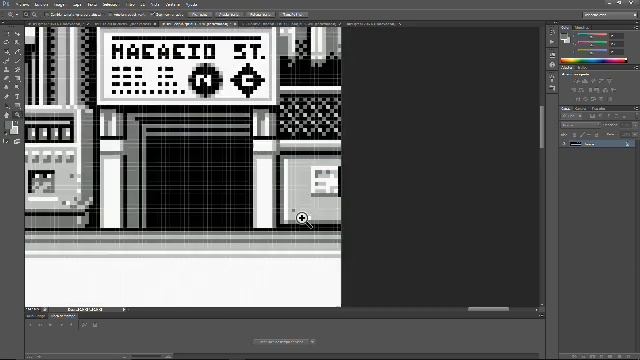Select the Gradient tool in the toolbox
The height and width of the screenshot is (360, 640).
pos(17,78)
